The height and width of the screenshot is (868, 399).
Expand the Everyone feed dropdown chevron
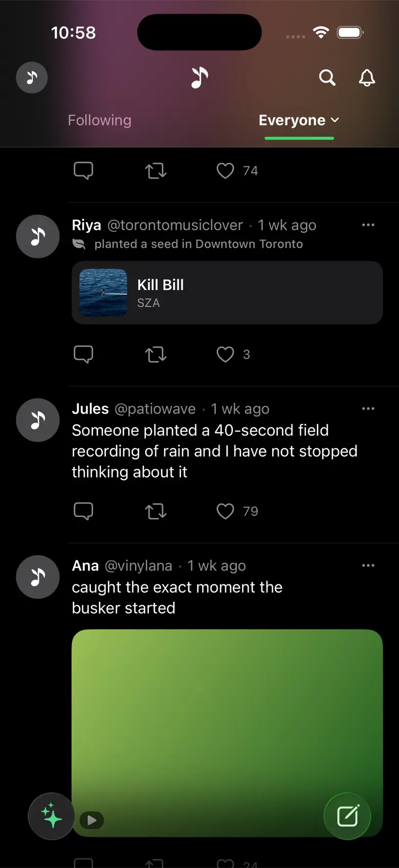click(335, 120)
